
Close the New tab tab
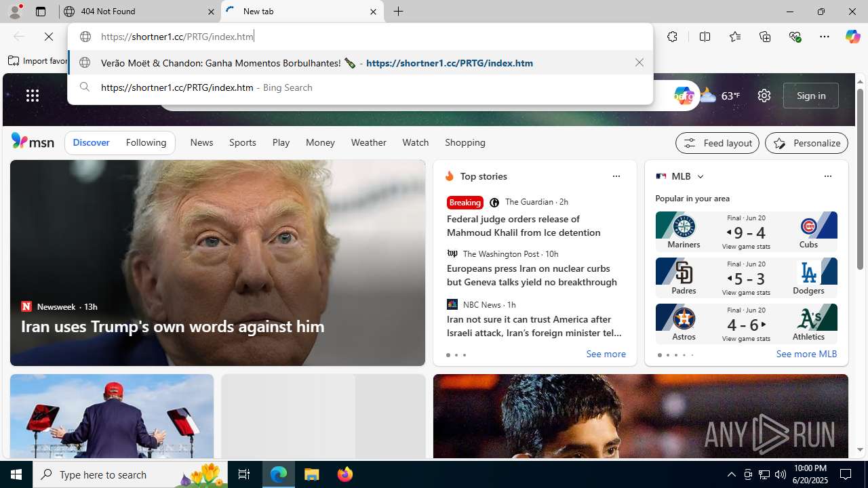(373, 12)
